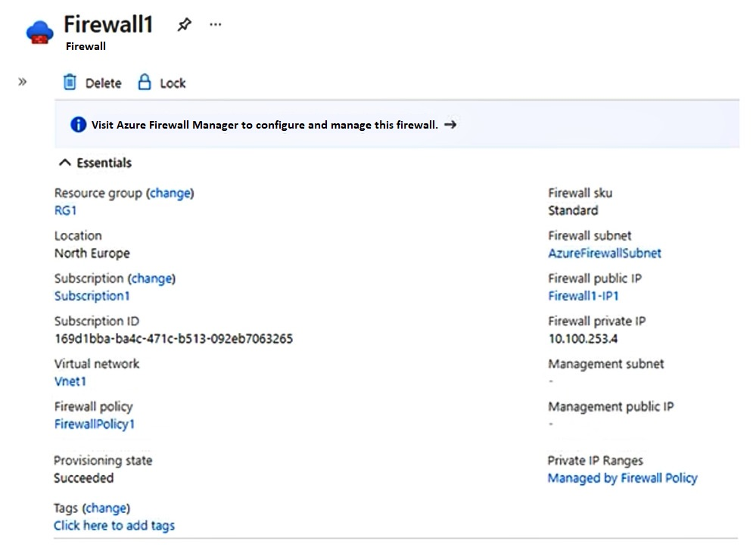Open the Vnet1 virtual network
Image resolution: width=756 pixels, height=550 pixels.
pos(70,381)
